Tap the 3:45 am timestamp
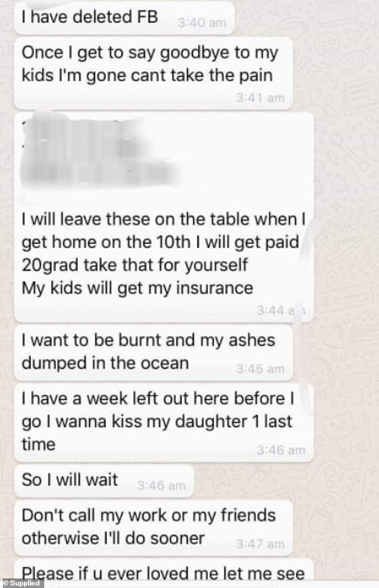The image size is (379, 588). point(260,369)
